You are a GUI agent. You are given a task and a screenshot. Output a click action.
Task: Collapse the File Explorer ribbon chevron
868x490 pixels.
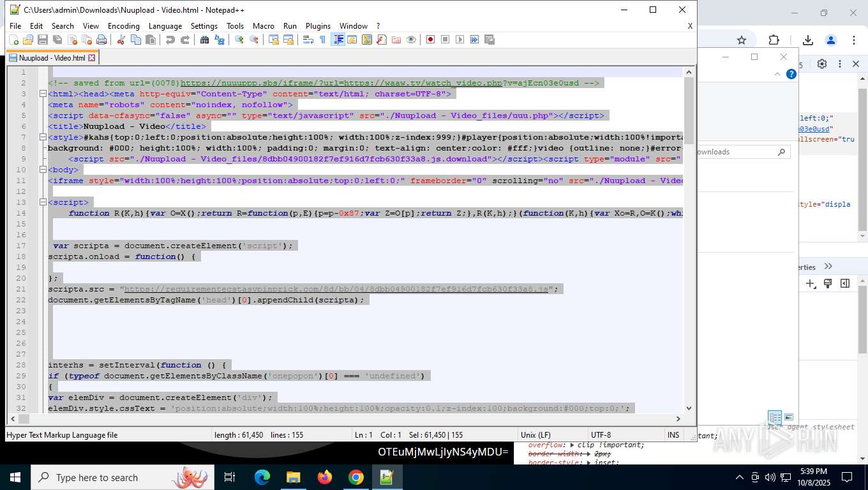click(x=777, y=74)
